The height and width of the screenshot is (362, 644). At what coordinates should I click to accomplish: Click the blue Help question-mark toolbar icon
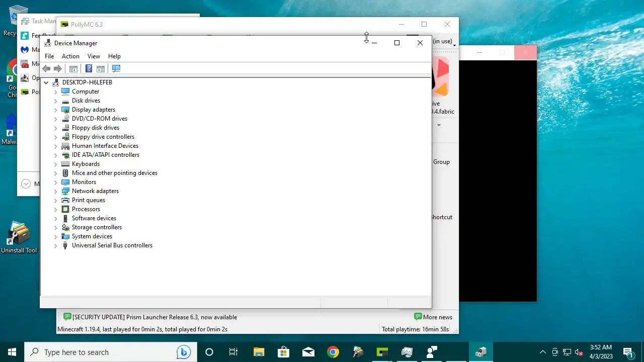pos(89,68)
